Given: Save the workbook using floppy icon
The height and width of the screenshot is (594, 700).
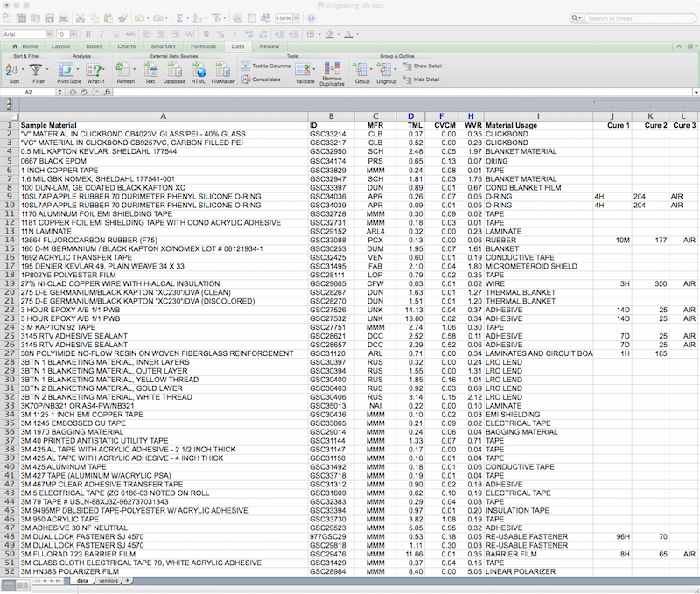Looking at the screenshot, I should coord(49,18).
